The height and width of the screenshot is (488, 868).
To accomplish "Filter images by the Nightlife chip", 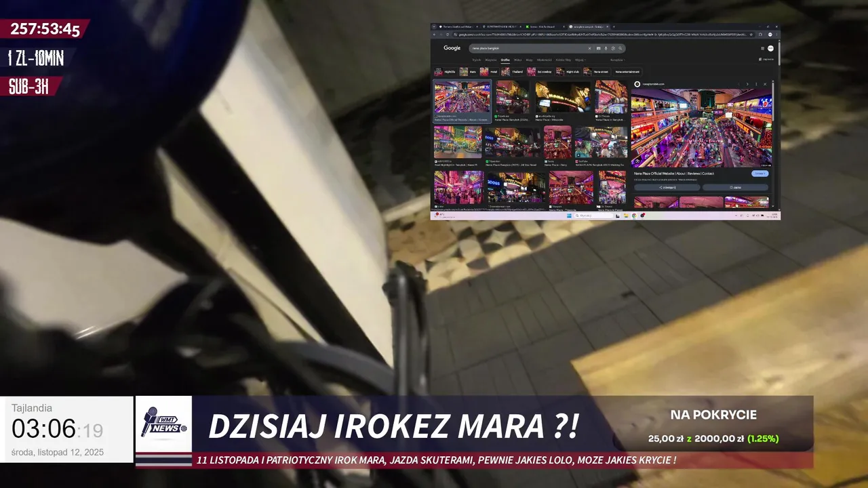I will [x=445, y=72].
